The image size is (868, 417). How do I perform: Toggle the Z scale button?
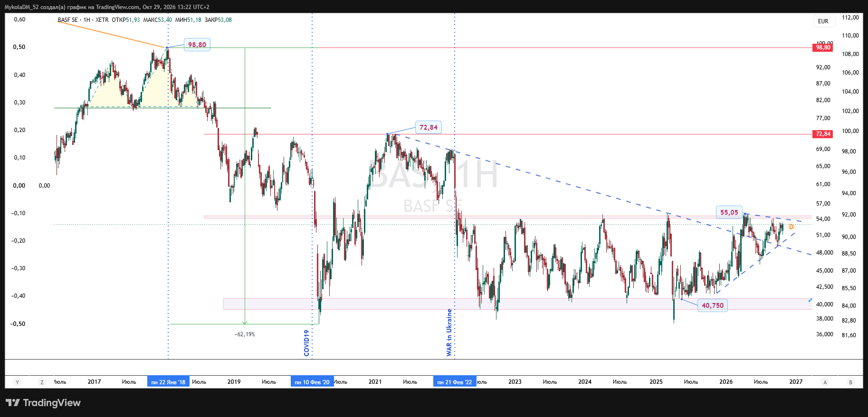[42, 382]
